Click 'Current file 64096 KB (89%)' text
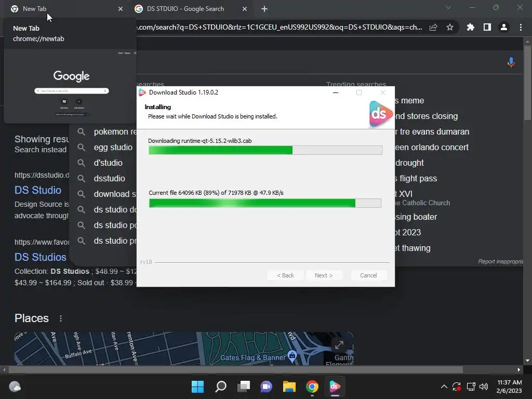 click(x=216, y=193)
